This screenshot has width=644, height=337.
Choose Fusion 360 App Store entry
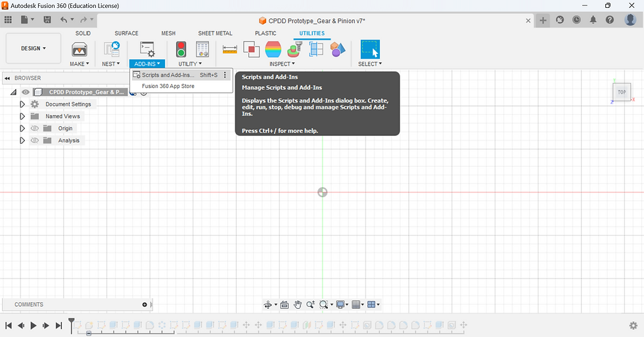(x=181, y=86)
